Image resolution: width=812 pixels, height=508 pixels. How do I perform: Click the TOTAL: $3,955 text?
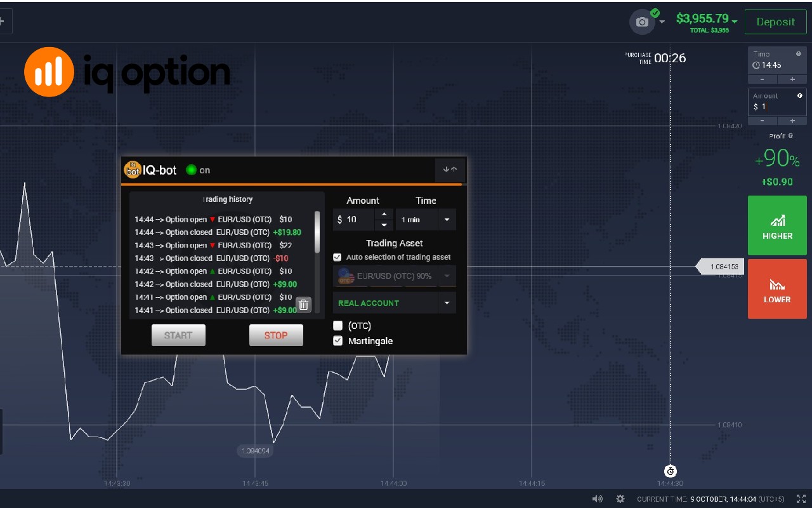(x=710, y=30)
